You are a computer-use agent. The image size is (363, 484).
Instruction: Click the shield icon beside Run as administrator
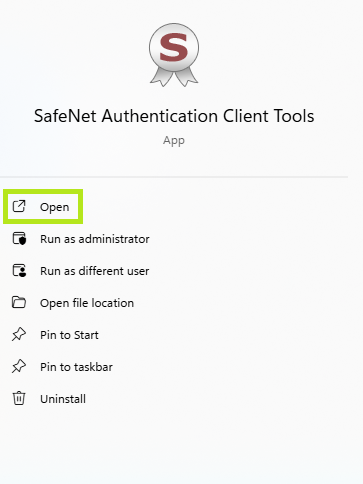point(19,239)
